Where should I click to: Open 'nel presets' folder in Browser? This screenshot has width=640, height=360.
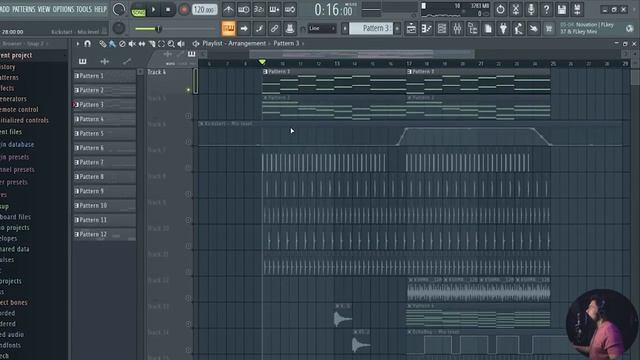coord(17,169)
